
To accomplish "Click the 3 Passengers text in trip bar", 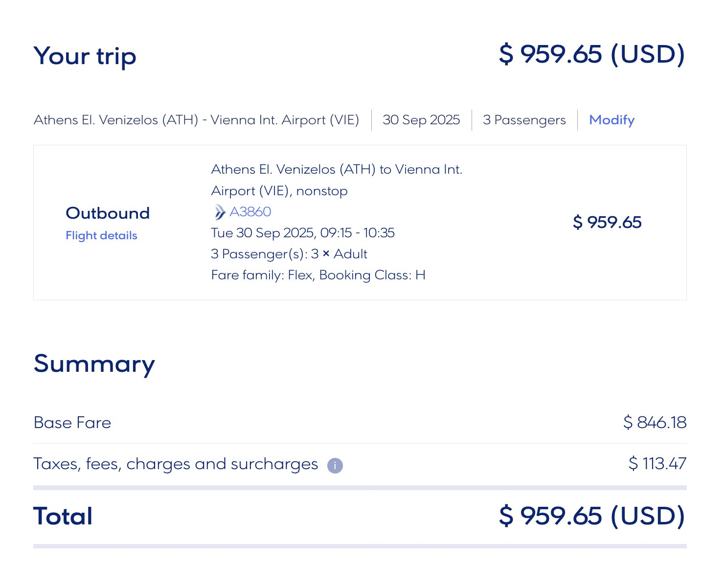I will point(524,120).
